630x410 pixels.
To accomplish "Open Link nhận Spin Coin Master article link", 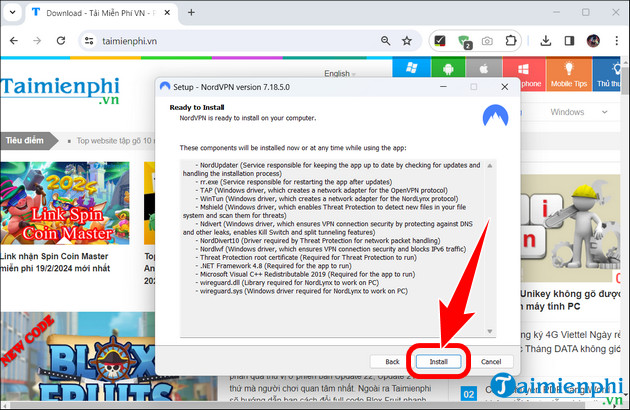I will click(55, 262).
